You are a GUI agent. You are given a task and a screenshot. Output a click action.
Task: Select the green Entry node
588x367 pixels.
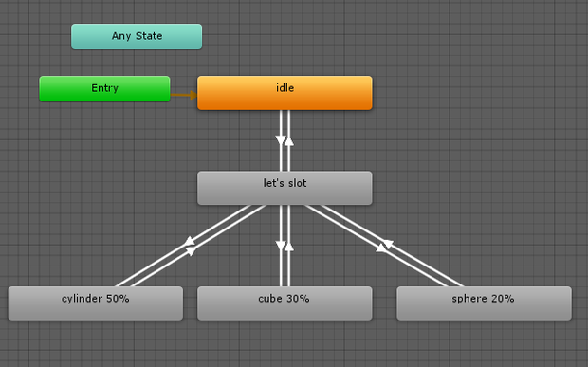tap(104, 88)
